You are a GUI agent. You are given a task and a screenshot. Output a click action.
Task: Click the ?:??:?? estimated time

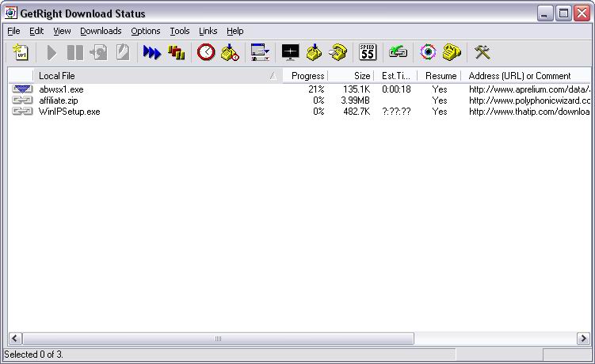point(396,112)
